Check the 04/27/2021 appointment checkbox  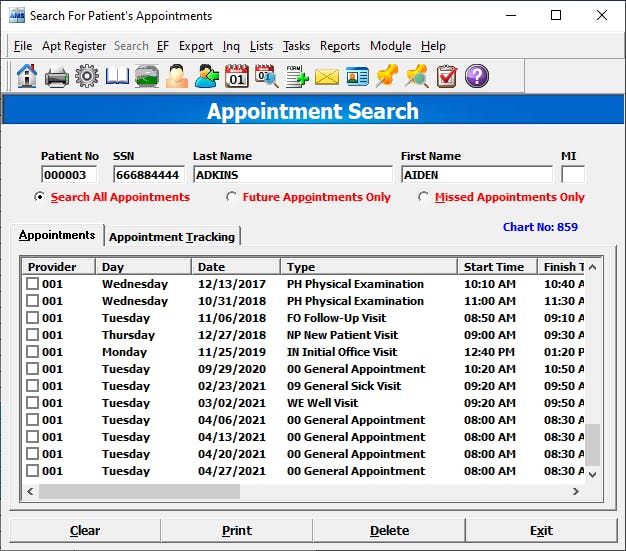point(32,471)
